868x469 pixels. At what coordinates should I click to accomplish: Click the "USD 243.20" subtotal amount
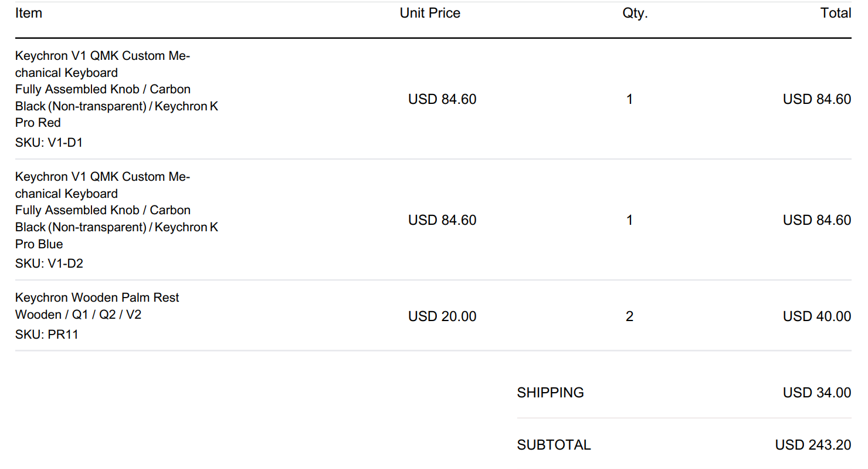(812, 445)
